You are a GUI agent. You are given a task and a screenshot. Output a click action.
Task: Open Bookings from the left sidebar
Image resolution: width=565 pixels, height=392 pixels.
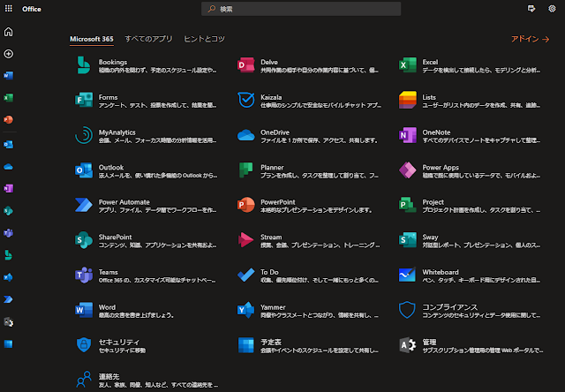[8, 255]
